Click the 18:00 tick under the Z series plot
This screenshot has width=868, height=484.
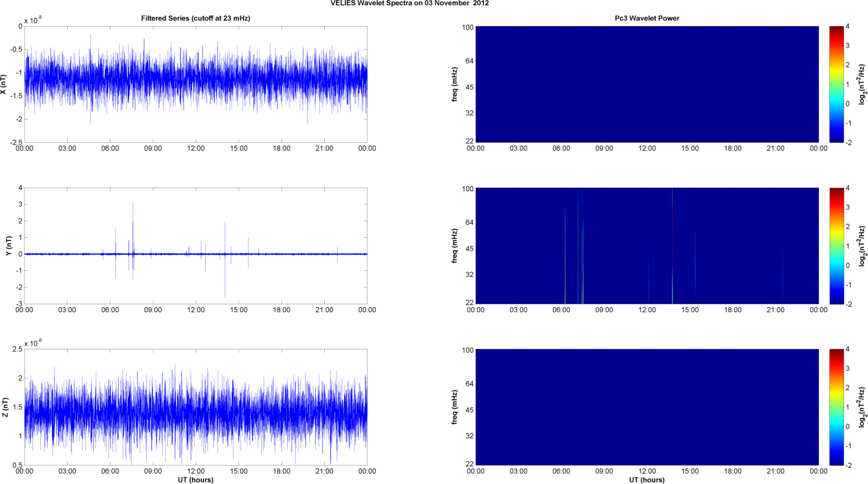[282, 471]
